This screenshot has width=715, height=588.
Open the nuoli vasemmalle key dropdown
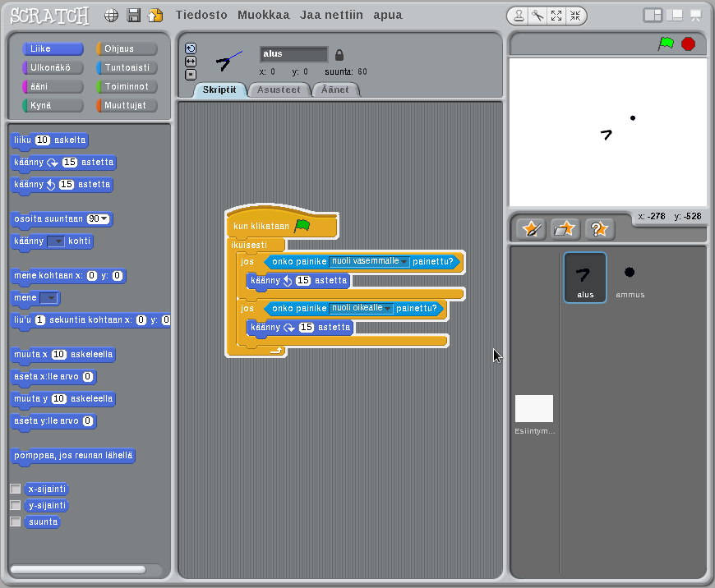pos(404,262)
